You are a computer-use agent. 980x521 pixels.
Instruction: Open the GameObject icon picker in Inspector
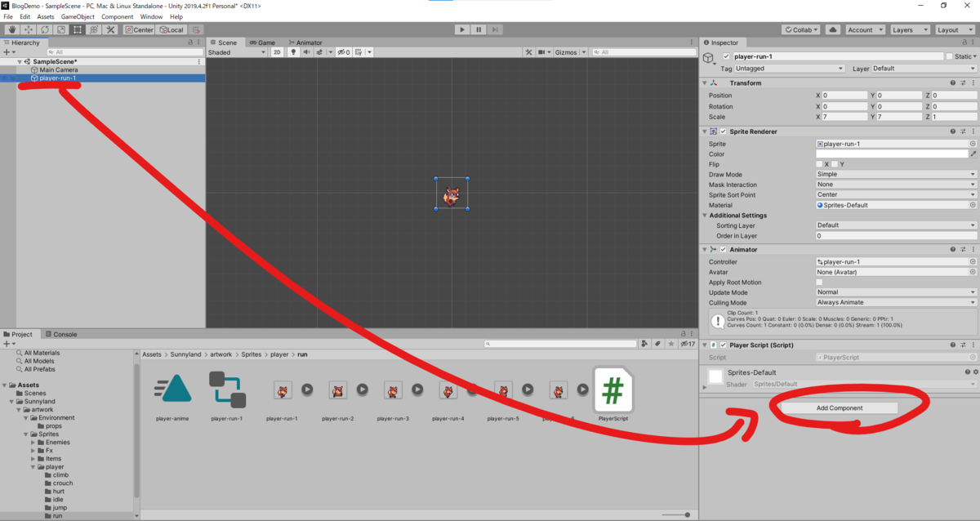click(709, 59)
